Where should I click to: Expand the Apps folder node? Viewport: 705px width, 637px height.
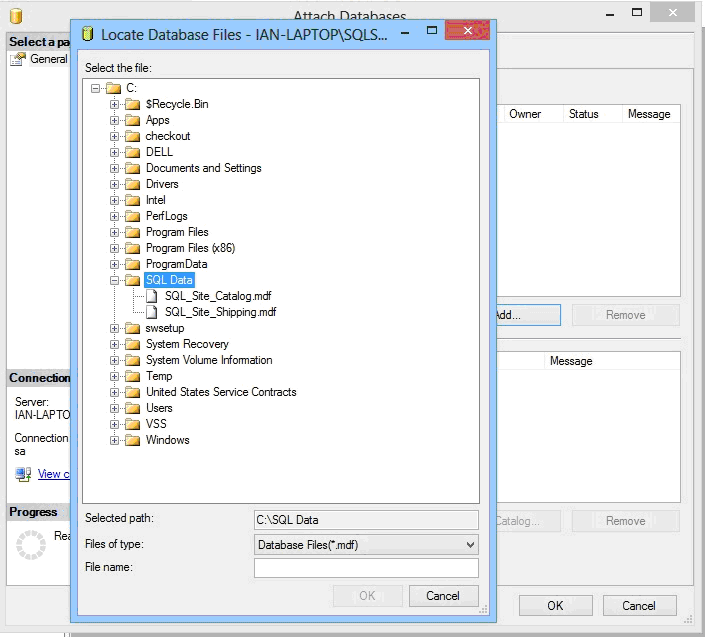115,120
